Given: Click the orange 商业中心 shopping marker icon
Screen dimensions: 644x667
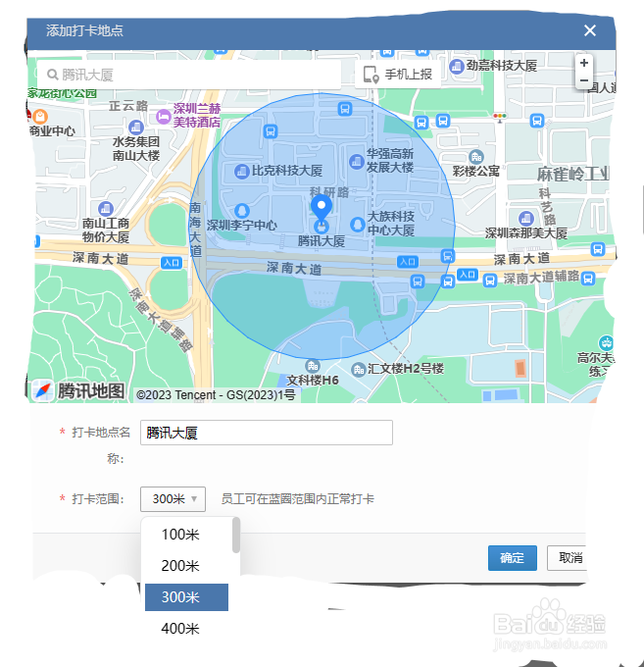Looking at the screenshot, I should pyautogui.click(x=40, y=116).
